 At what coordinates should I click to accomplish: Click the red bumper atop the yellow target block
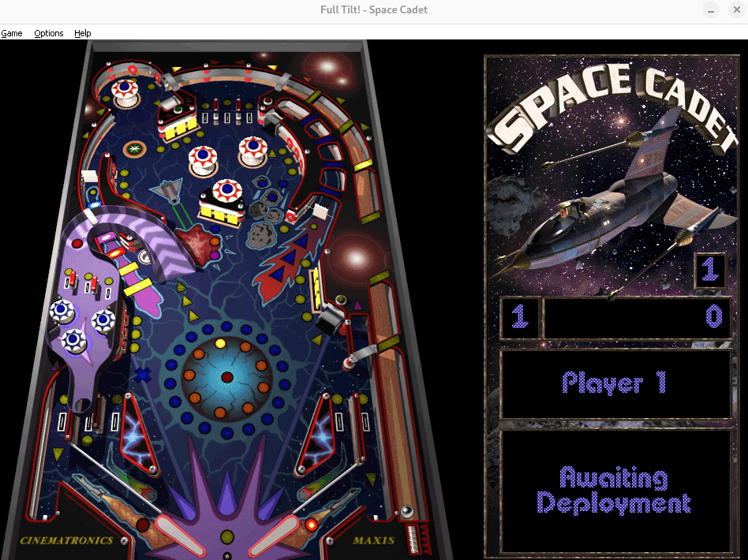pos(227,192)
